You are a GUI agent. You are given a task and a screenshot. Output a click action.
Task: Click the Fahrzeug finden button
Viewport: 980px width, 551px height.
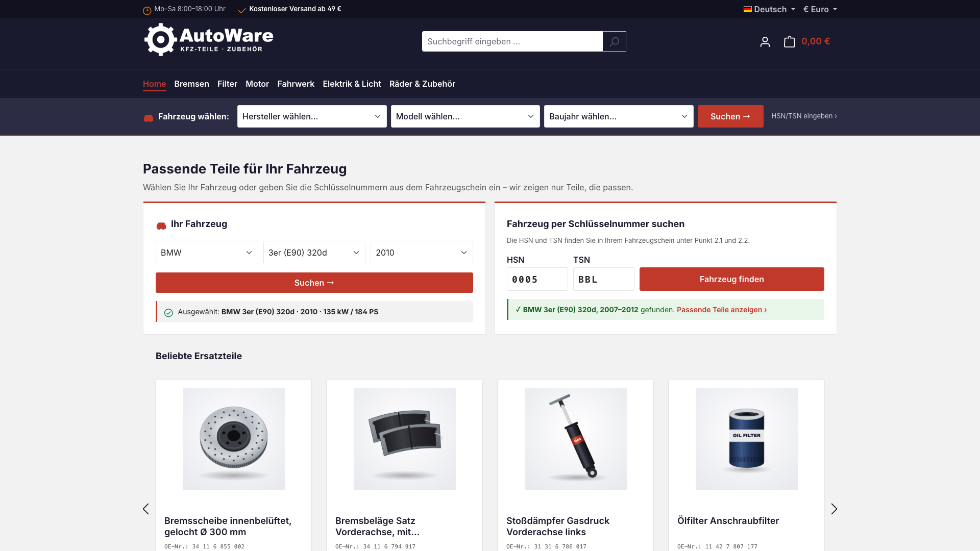coord(731,279)
